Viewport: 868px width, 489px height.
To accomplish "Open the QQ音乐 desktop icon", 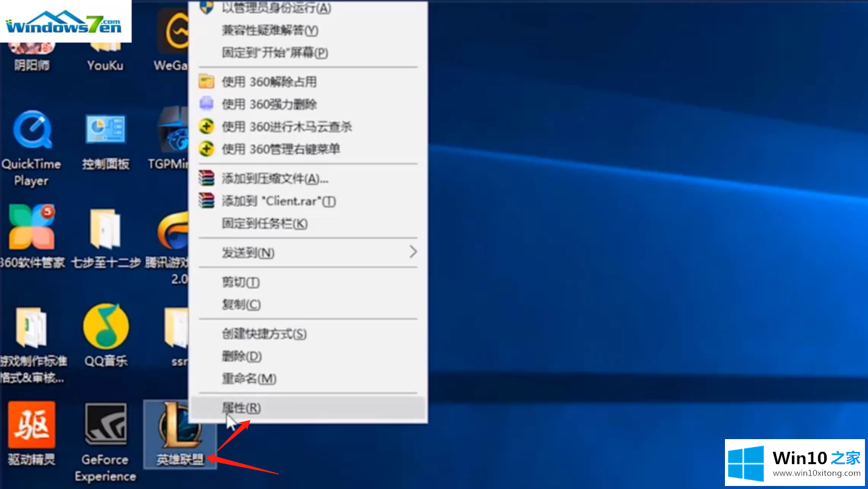I will pyautogui.click(x=106, y=335).
